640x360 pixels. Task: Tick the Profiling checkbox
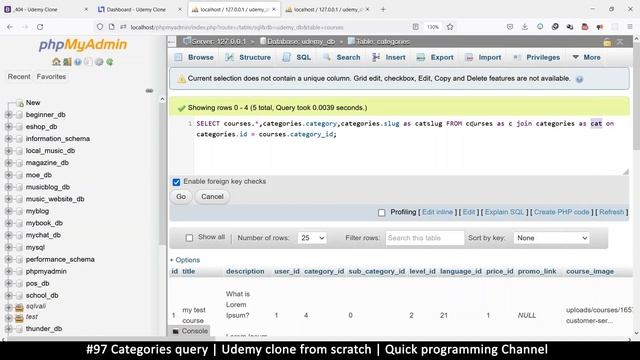coord(382,212)
